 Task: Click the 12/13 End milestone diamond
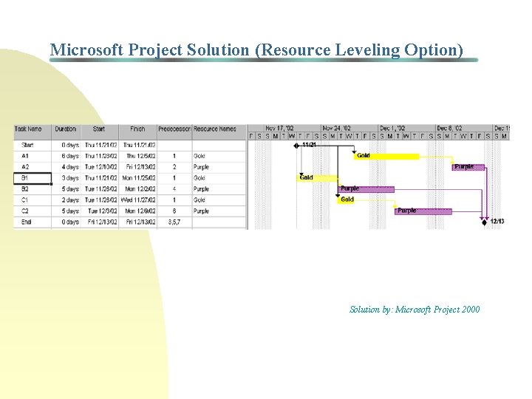click(x=484, y=222)
